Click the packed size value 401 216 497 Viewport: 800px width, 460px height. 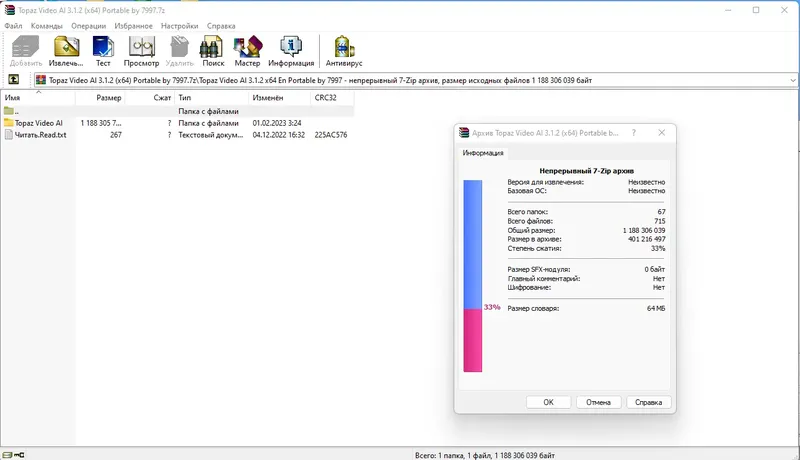coord(646,239)
